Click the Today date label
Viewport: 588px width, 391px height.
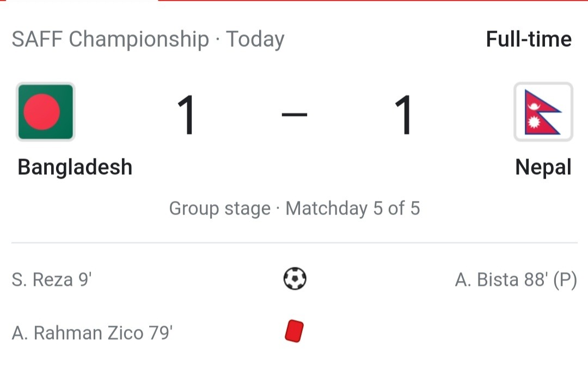pos(255,39)
